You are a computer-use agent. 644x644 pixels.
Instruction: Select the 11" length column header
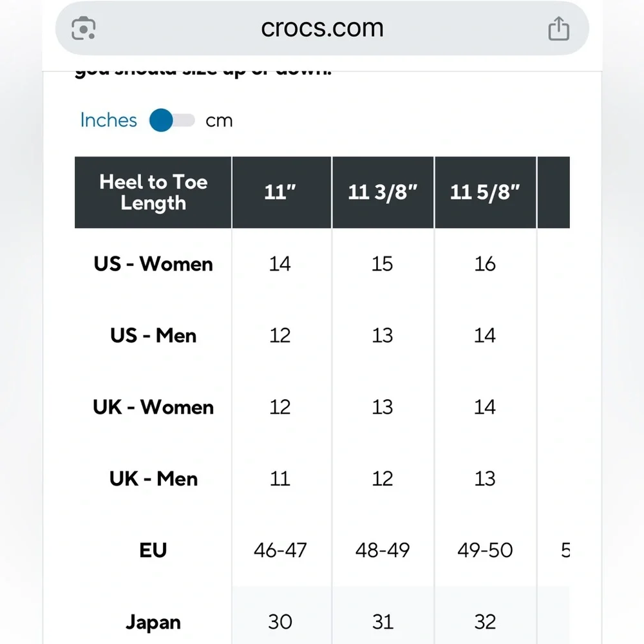[x=280, y=193]
